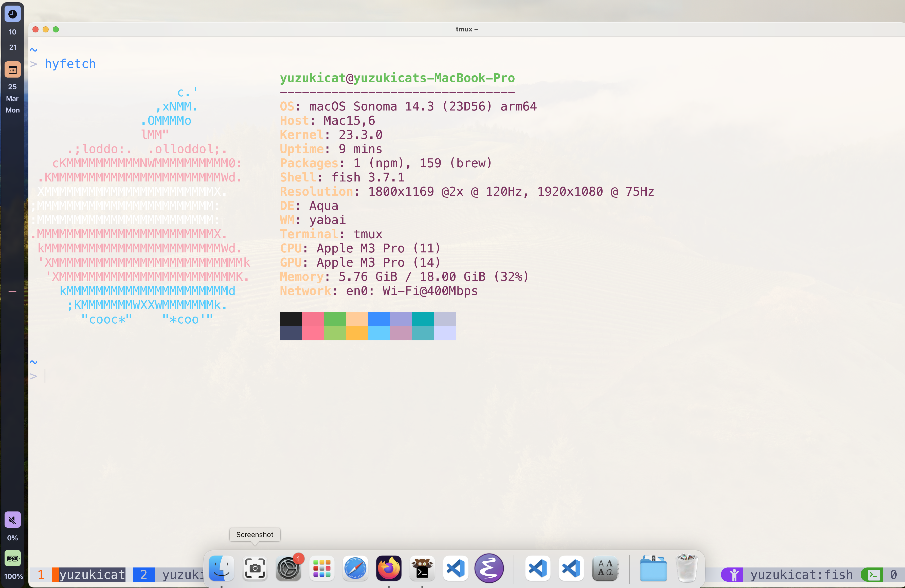Switch to kitty terminal dock icon
This screenshot has width=905, height=588.
[422, 568]
